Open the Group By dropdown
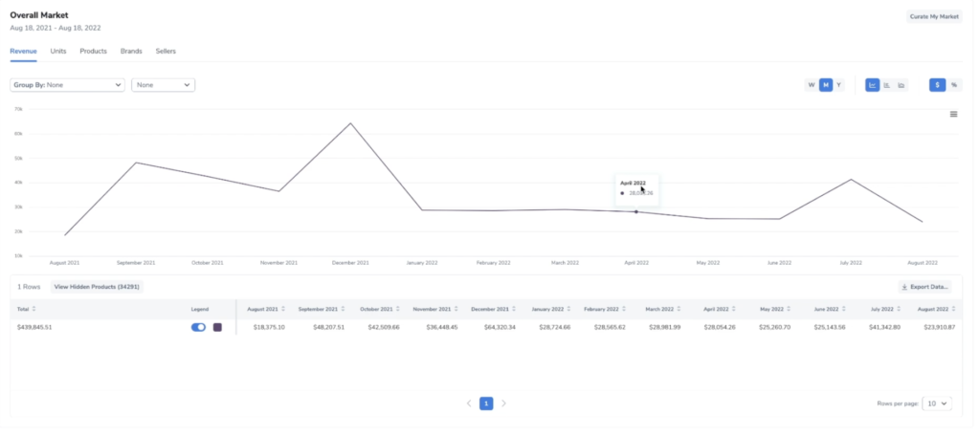The height and width of the screenshot is (436, 980). (x=68, y=85)
